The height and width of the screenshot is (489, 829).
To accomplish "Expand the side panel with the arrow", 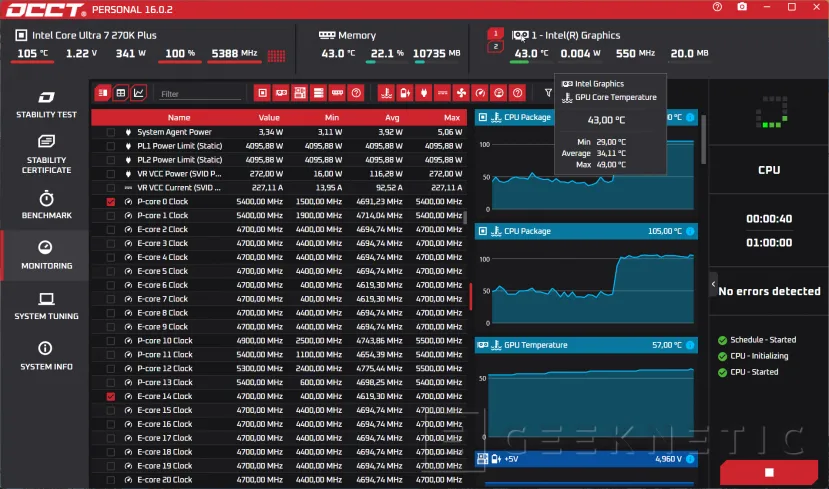I will pyautogui.click(x=714, y=285).
